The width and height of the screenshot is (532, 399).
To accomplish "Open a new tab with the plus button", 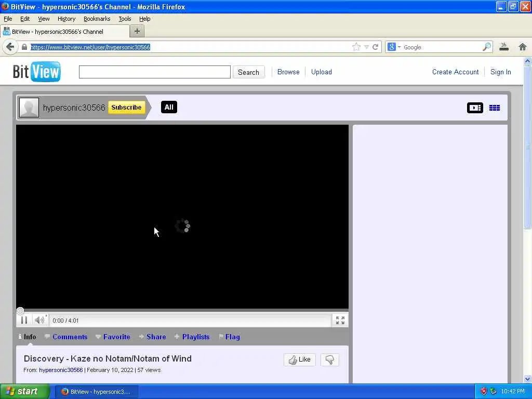I will (137, 31).
